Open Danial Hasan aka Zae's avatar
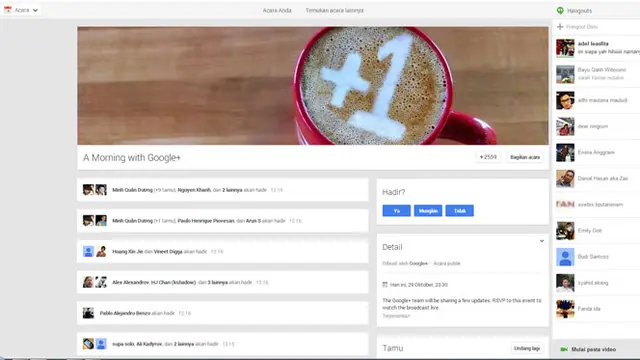The height and width of the screenshot is (360, 640). pyautogui.click(x=565, y=179)
